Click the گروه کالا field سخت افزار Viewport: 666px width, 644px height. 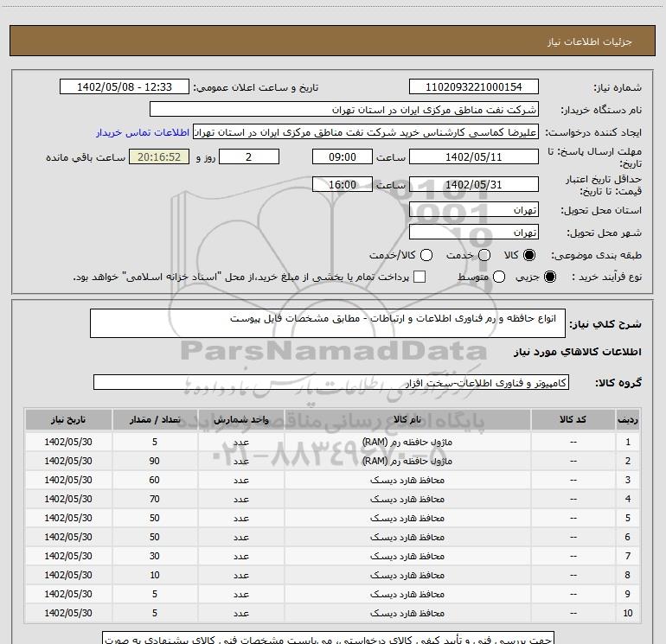331,382
